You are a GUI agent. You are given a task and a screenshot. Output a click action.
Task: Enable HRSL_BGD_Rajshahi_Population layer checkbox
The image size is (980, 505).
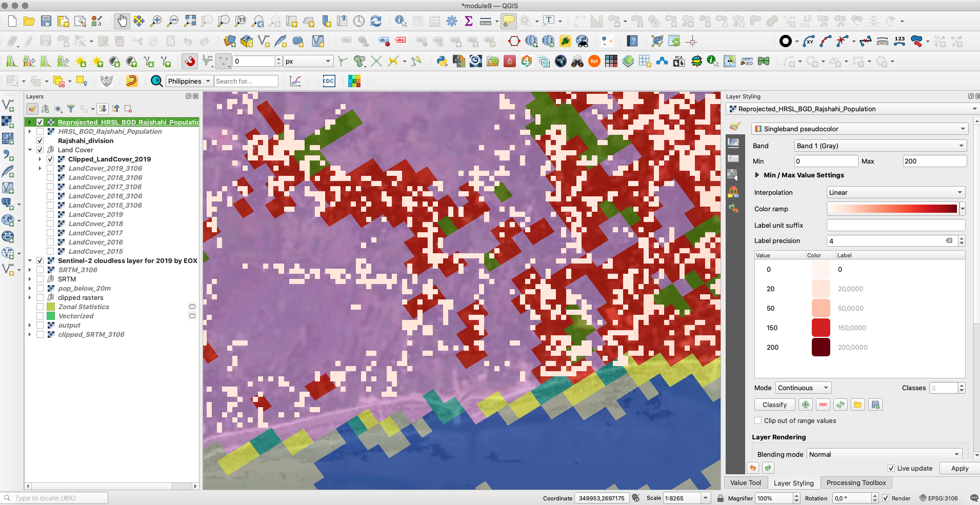click(40, 131)
